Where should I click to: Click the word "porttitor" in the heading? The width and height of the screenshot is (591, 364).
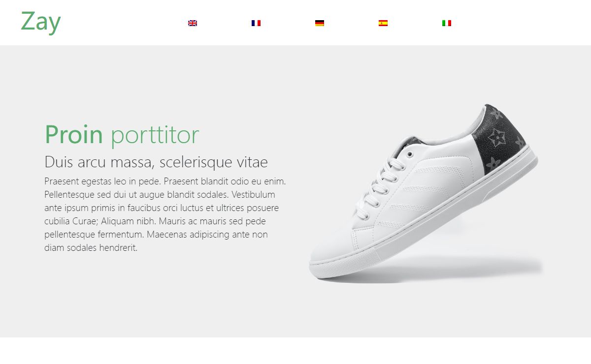(155, 135)
